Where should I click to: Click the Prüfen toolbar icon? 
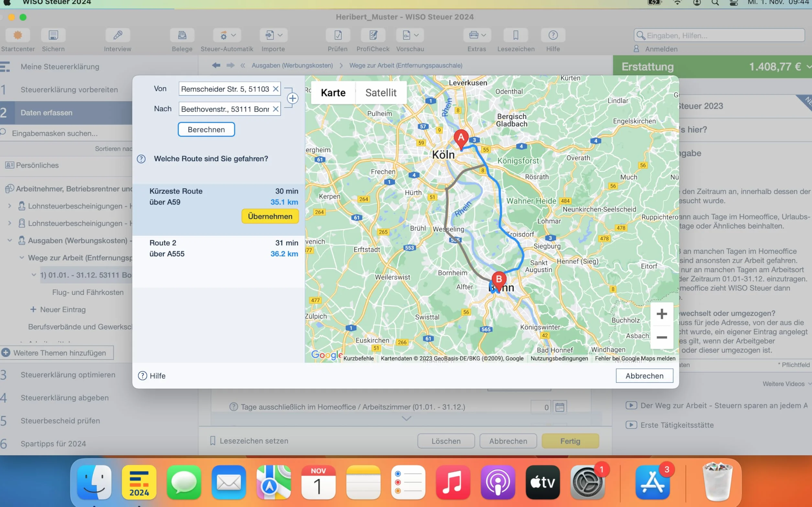[x=338, y=35]
